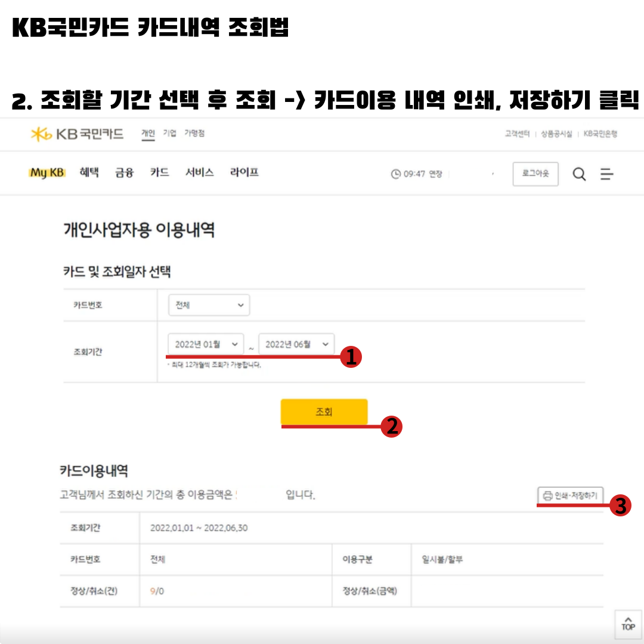Open the My KB menu
This screenshot has width=644, height=644.
(47, 172)
